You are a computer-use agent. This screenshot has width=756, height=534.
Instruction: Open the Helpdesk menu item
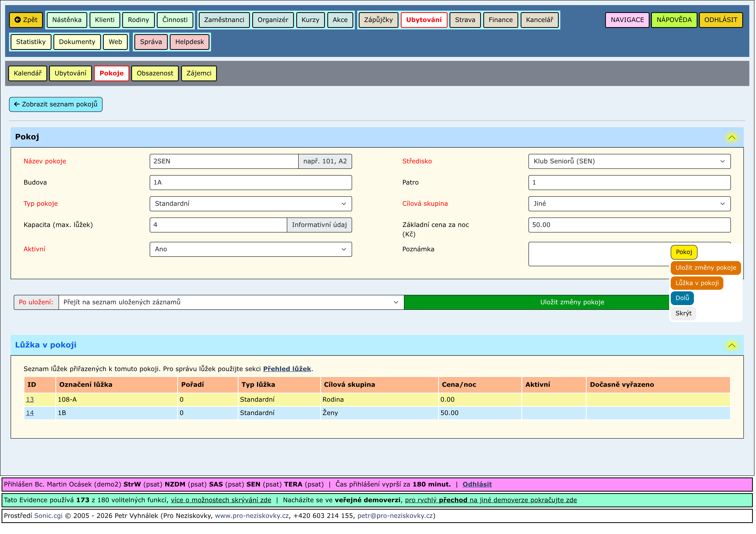(x=189, y=42)
